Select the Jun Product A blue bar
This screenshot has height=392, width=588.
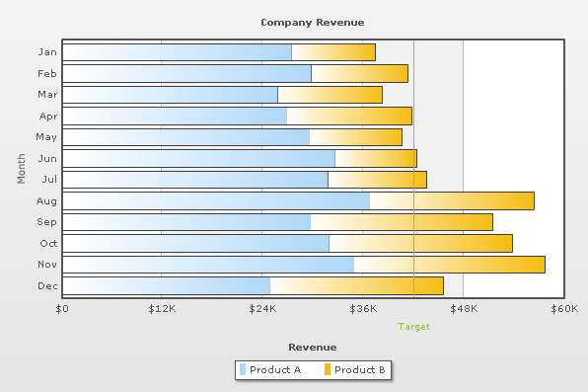point(198,158)
